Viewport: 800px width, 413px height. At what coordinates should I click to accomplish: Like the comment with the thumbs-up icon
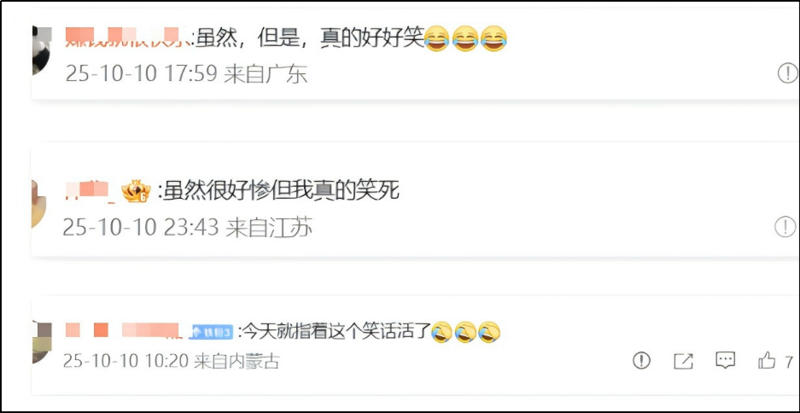coord(767,360)
